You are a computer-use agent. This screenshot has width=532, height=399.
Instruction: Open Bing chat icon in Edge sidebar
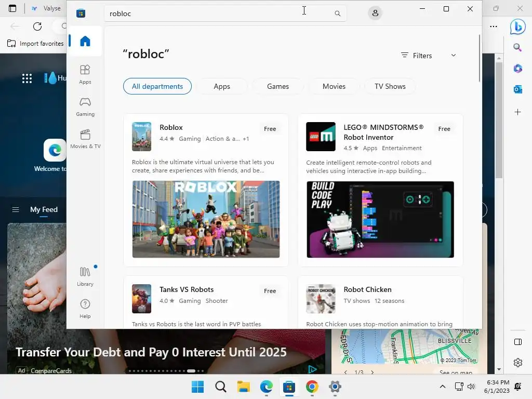[518, 26]
